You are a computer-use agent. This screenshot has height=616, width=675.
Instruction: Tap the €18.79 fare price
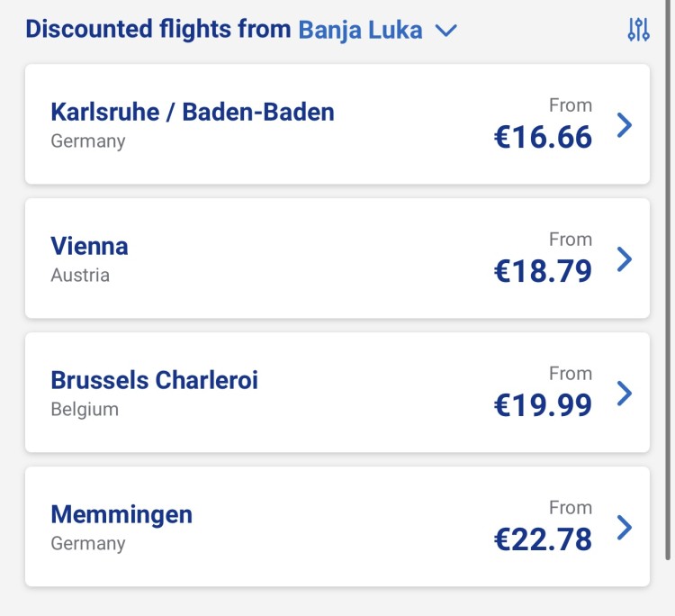(x=543, y=271)
